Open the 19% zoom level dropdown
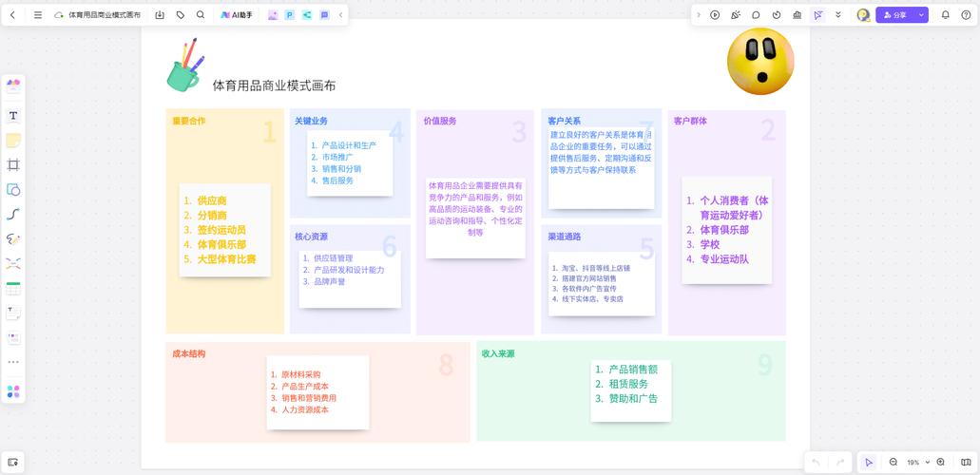This screenshot has width=980, height=475. click(x=917, y=463)
